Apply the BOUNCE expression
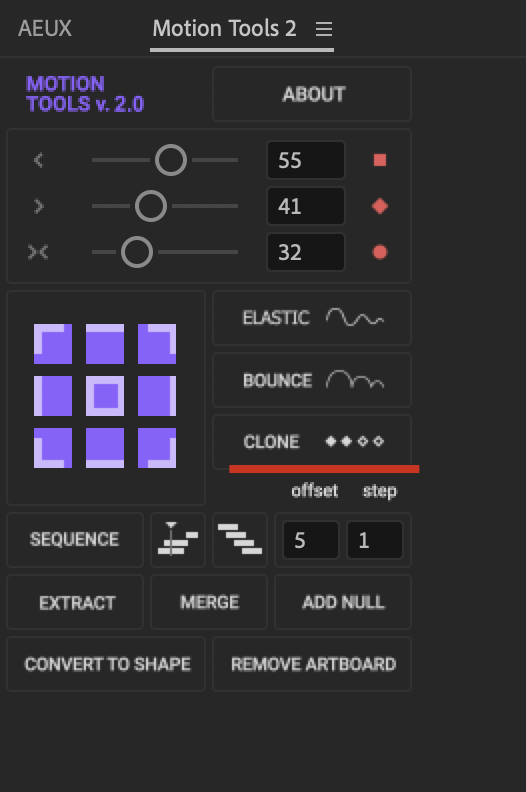This screenshot has width=526, height=792. pyautogui.click(x=312, y=380)
